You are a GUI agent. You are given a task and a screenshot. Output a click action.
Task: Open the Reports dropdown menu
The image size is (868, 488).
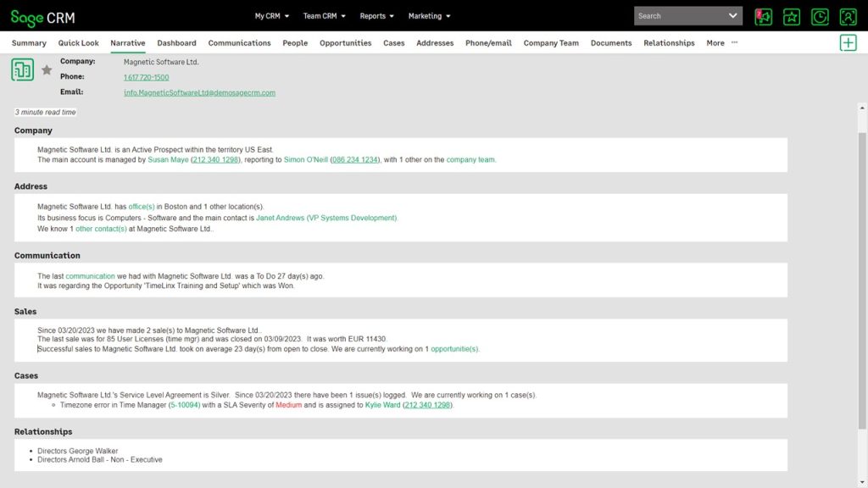tap(373, 15)
